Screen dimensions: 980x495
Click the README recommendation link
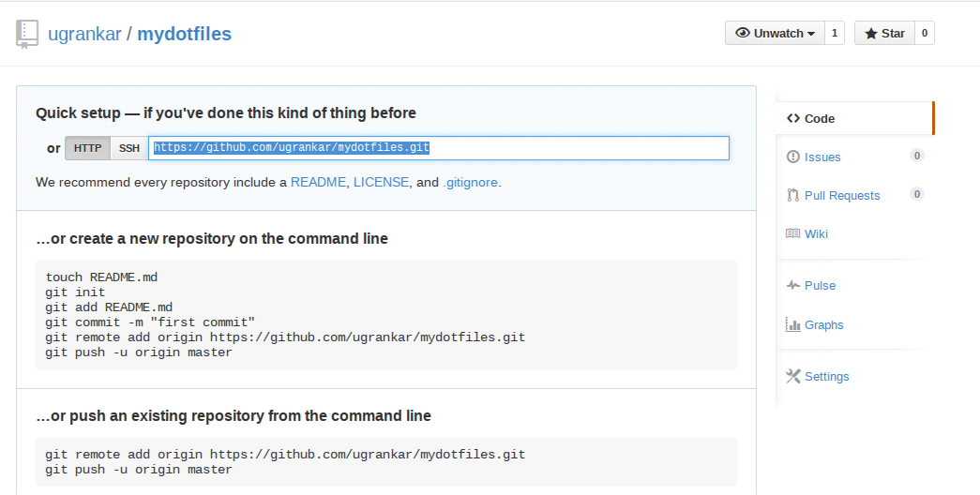click(318, 183)
